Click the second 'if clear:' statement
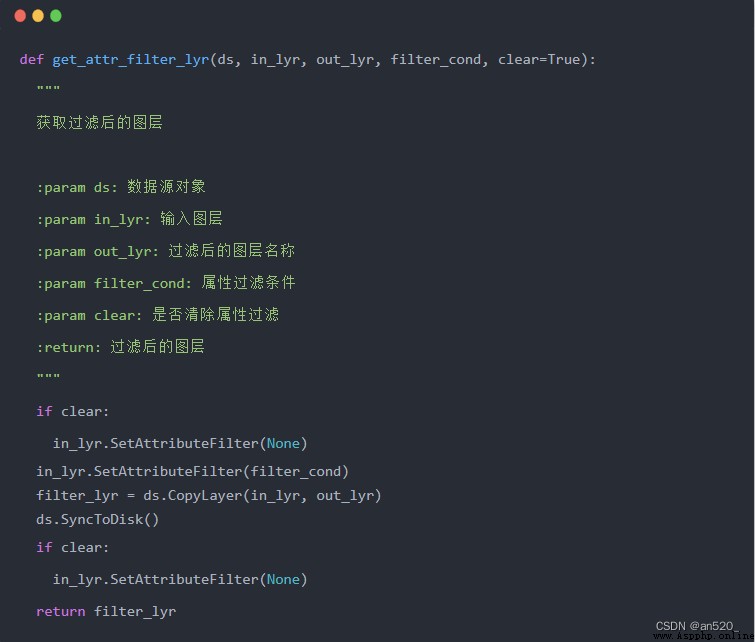755x642 pixels. 73,548
